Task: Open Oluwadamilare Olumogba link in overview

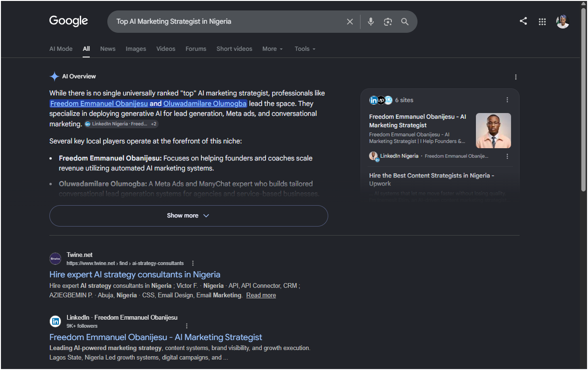Action: coord(205,104)
